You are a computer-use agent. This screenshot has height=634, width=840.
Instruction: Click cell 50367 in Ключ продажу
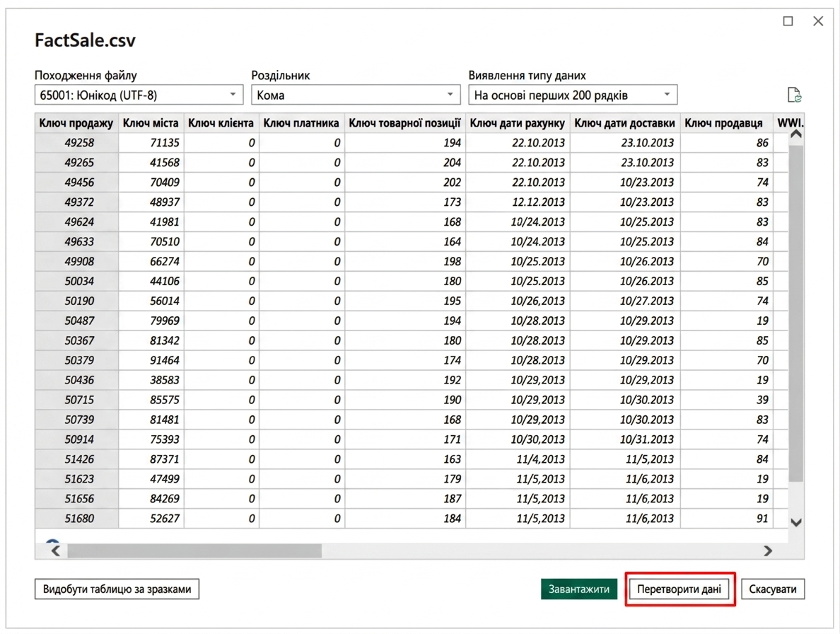(76, 340)
